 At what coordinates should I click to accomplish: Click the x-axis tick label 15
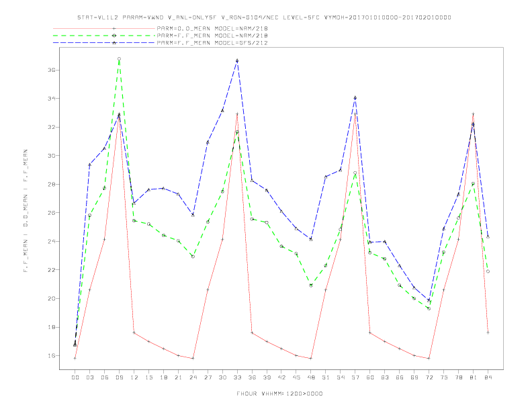[x=148, y=377]
